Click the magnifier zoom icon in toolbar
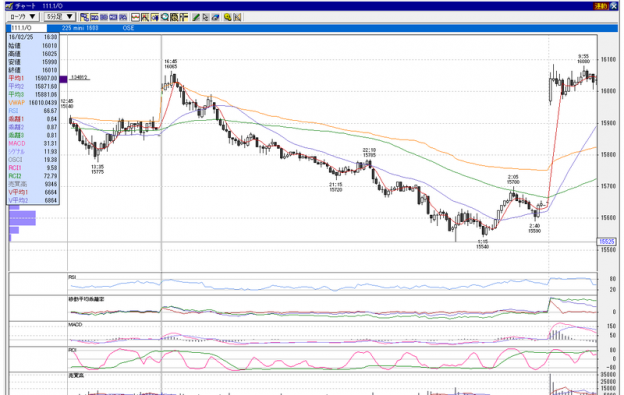 point(165,17)
